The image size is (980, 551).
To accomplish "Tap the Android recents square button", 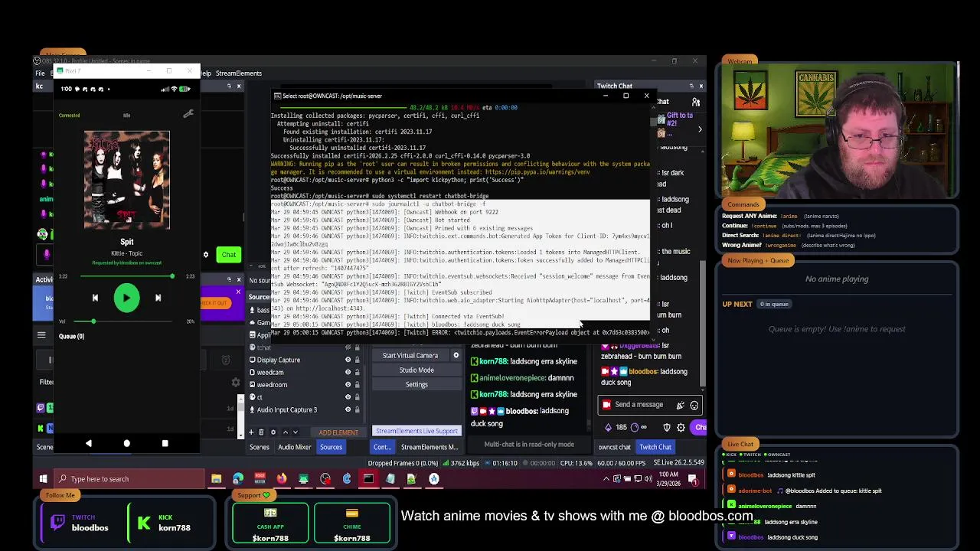I will (165, 443).
